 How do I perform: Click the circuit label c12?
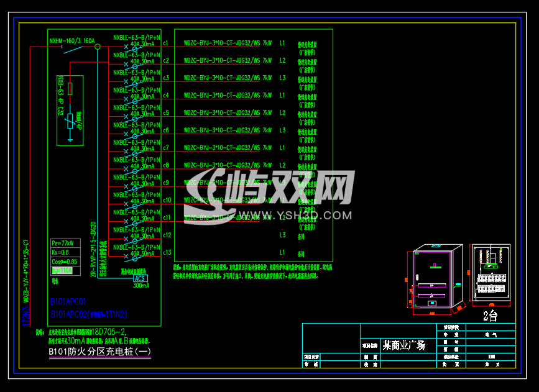[167, 235]
